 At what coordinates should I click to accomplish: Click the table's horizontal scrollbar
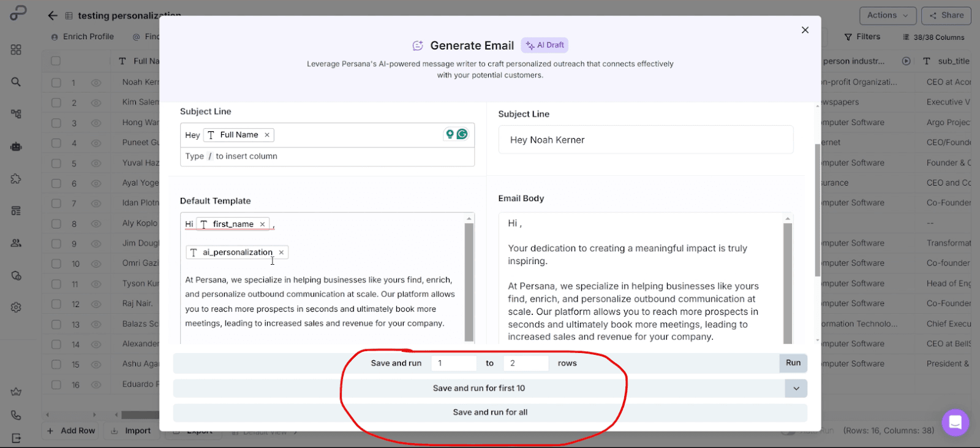tap(140, 415)
